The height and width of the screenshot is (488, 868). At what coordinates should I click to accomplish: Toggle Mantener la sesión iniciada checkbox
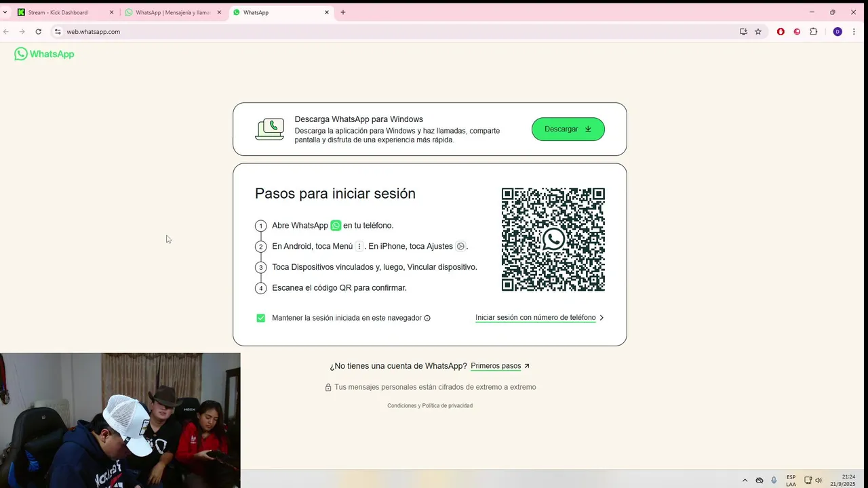261,318
